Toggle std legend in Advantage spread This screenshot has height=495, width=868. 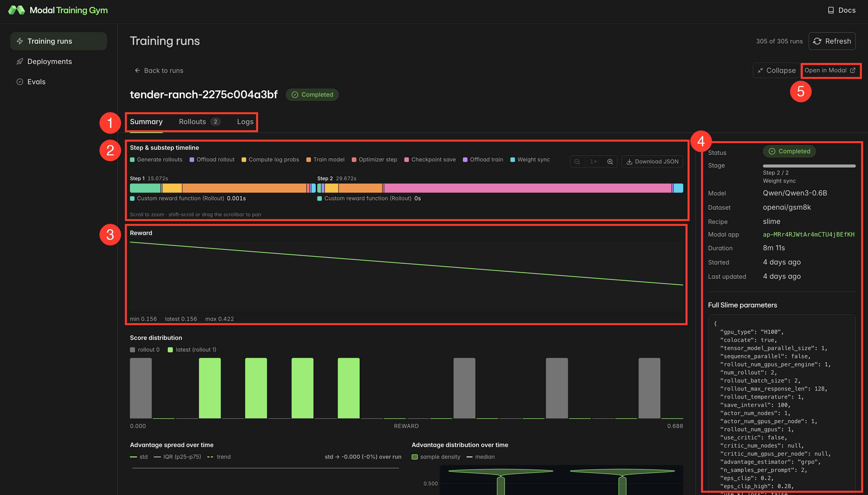pos(139,457)
